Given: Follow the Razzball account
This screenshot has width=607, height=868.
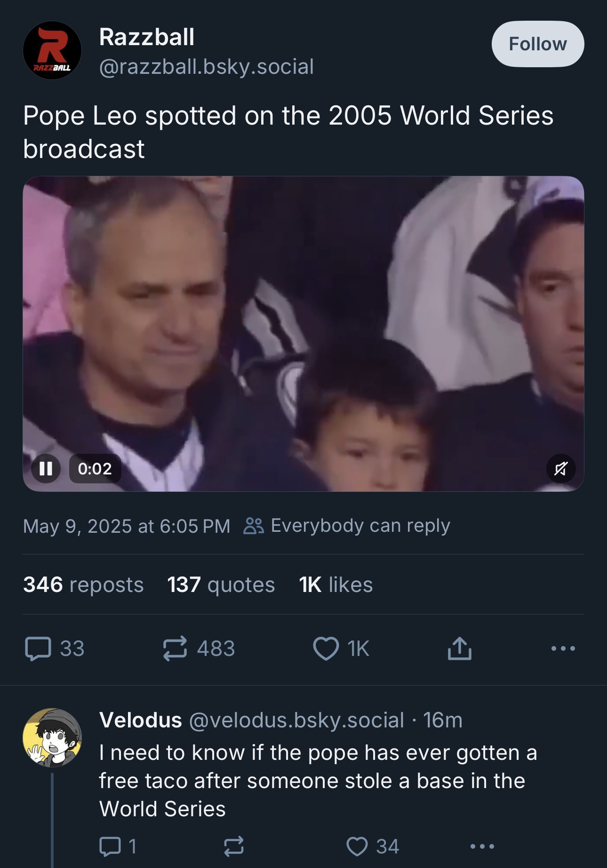Looking at the screenshot, I should point(538,44).
